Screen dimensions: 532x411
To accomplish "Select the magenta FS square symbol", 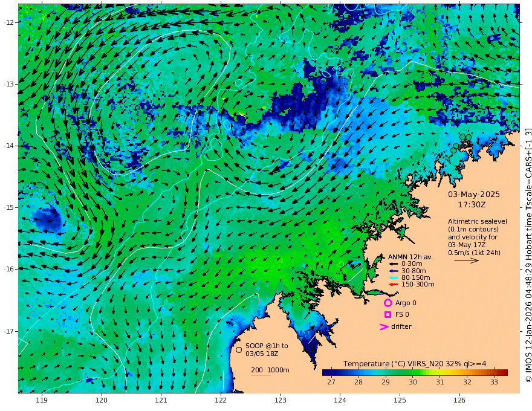I will click(x=388, y=315).
